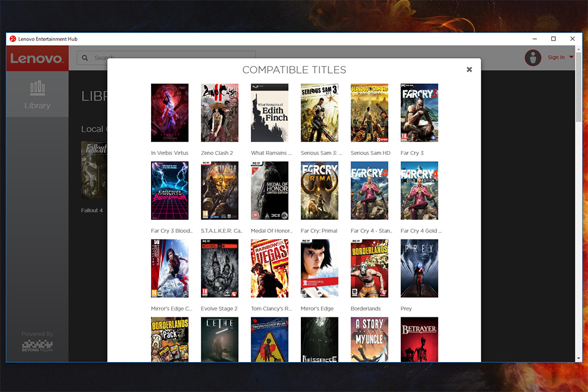Open A Story About My Uncle cover

369,340
